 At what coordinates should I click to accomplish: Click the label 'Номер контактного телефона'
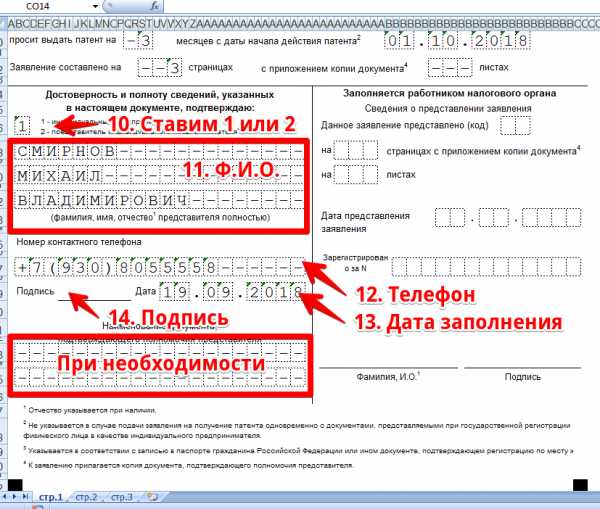[79, 242]
